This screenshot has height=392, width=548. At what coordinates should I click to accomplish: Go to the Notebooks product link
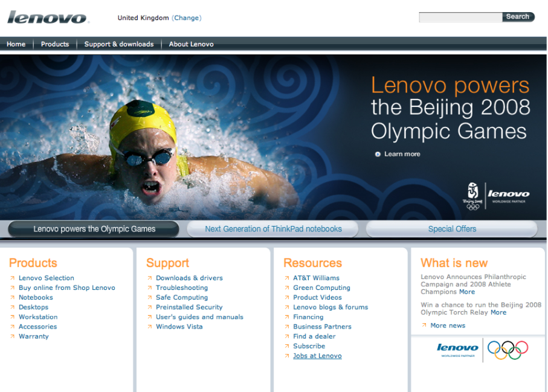click(36, 298)
